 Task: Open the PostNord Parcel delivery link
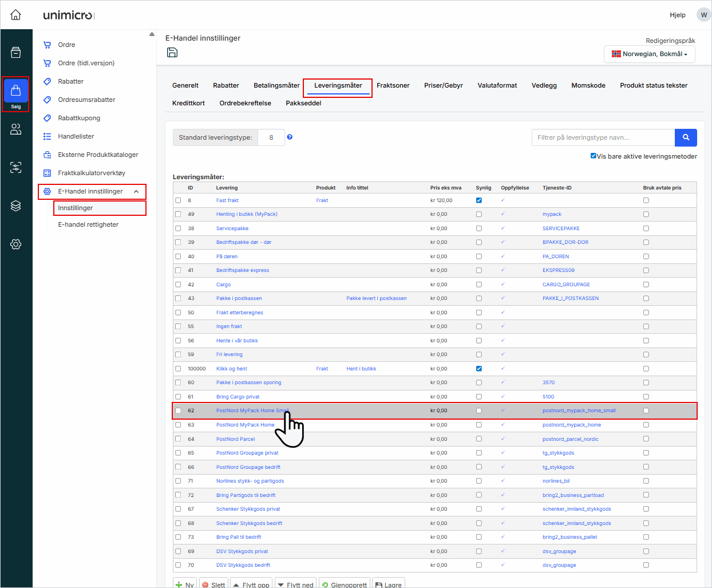tap(235, 439)
